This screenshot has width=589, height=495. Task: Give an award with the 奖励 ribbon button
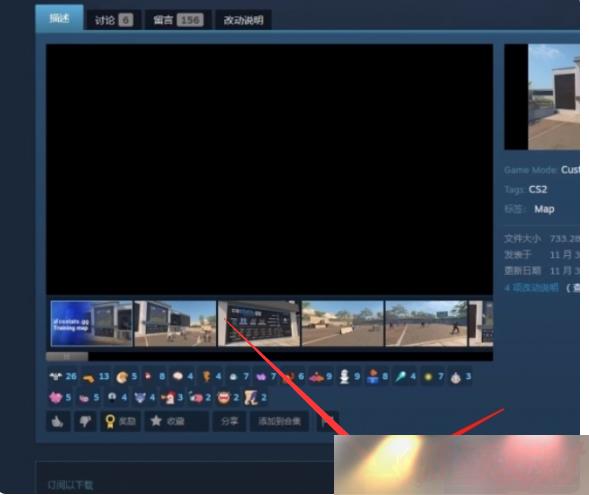120,421
